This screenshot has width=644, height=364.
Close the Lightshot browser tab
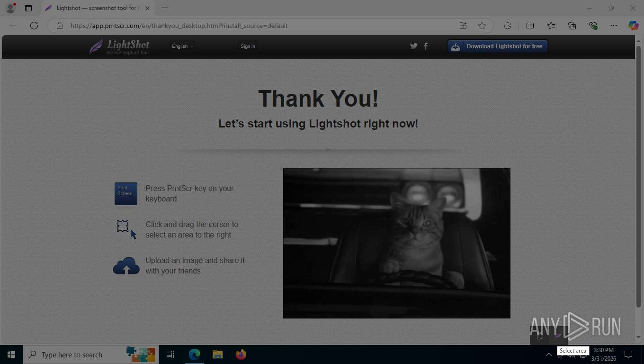[x=147, y=8]
